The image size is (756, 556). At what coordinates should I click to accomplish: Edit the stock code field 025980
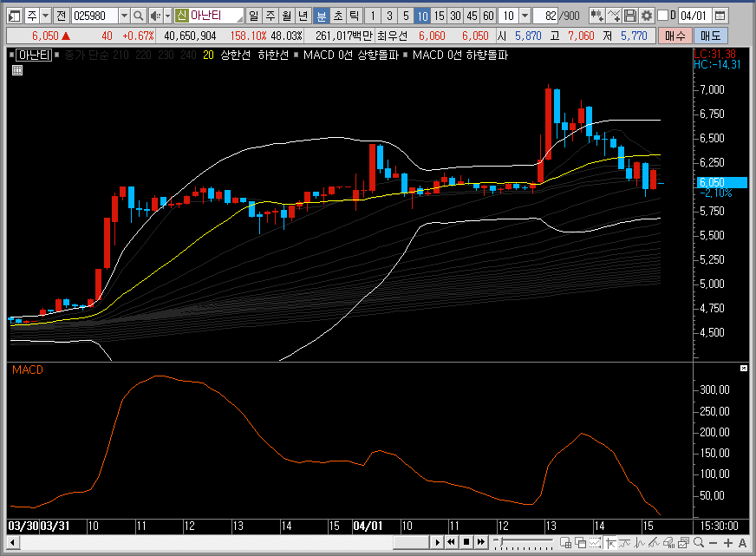click(95, 16)
